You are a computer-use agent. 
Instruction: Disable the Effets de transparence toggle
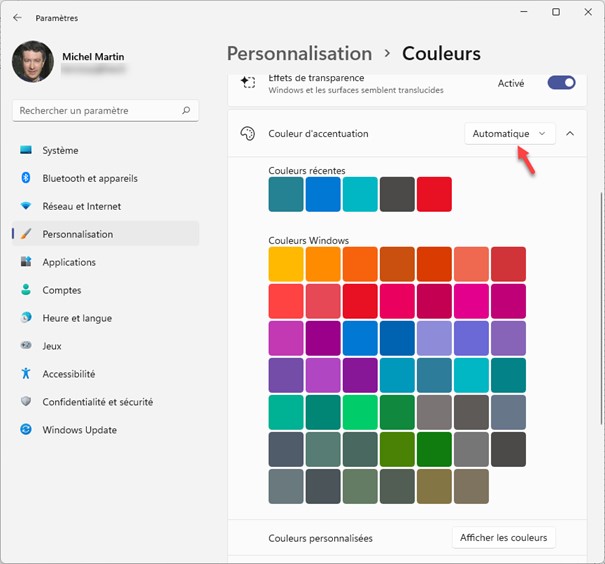[561, 83]
